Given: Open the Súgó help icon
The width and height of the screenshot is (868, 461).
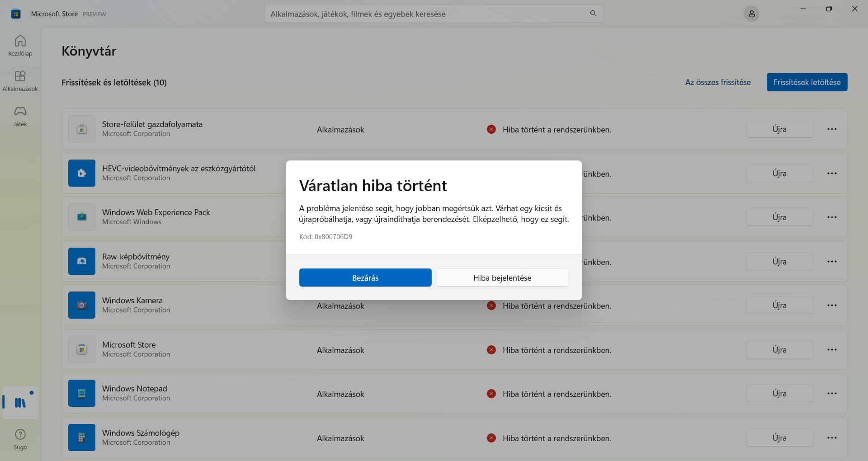Looking at the screenshot, I should click(20, 439).
